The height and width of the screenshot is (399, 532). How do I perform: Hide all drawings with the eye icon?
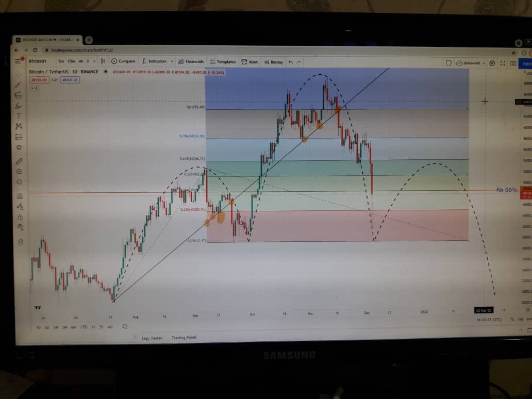point(20,227)
